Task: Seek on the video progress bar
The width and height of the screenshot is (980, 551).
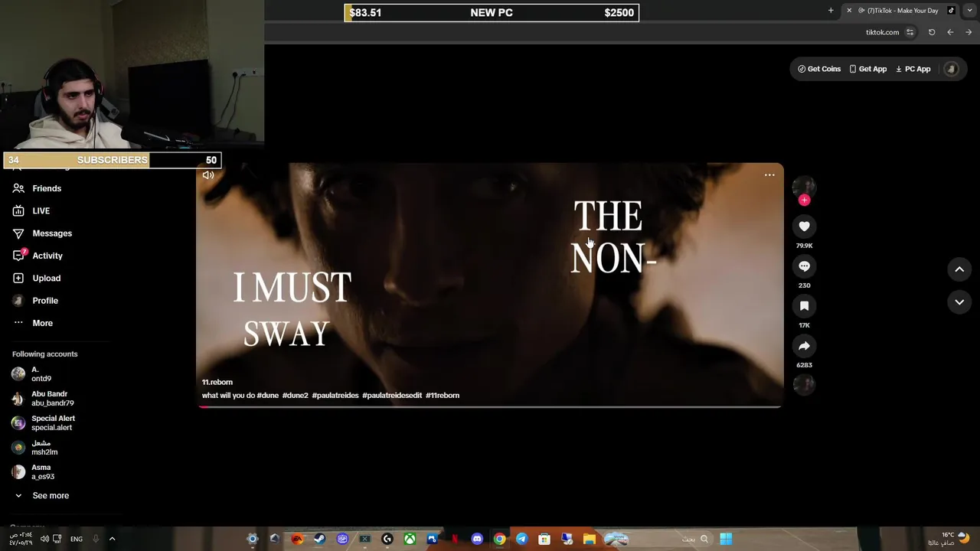Action: click(490, 406)
